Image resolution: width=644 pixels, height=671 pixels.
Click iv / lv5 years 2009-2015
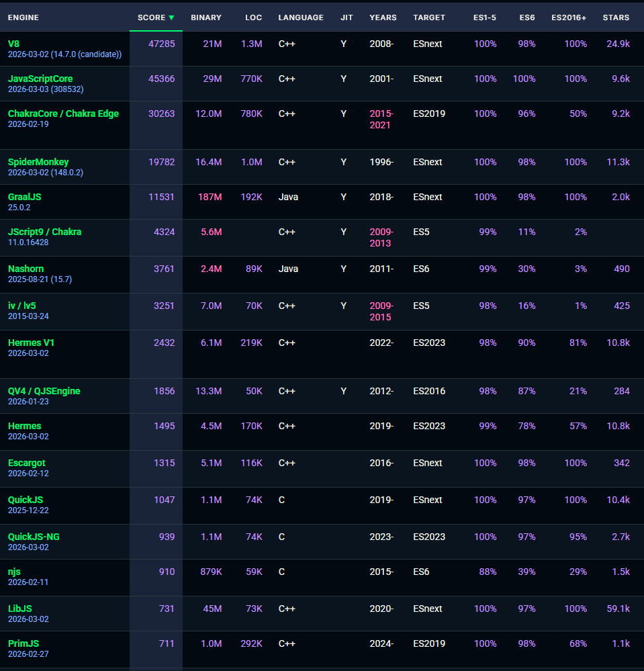coord(381,312)
